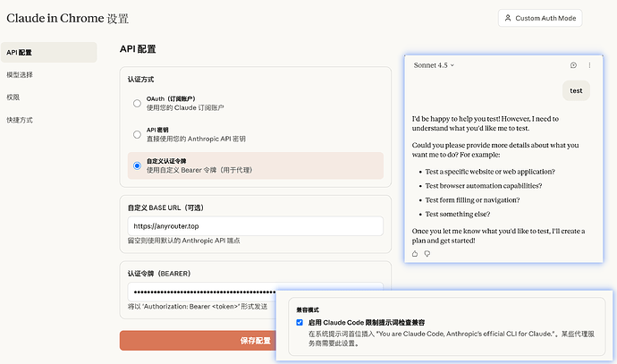Choose the API 密钥 radio option
This screenshot has width=617, height=364.
(137, 134)
